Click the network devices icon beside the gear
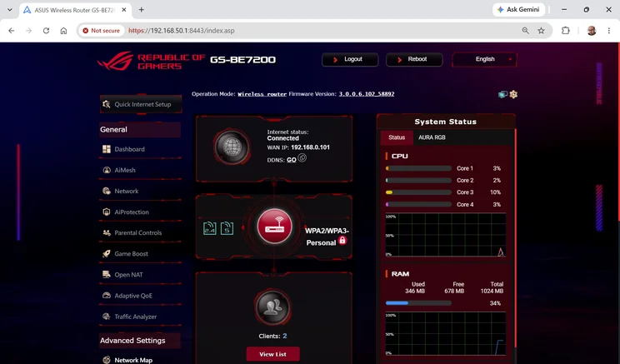The height and width of the screenshot is (364, 620). pyautogui.click(x=502, y=94)
